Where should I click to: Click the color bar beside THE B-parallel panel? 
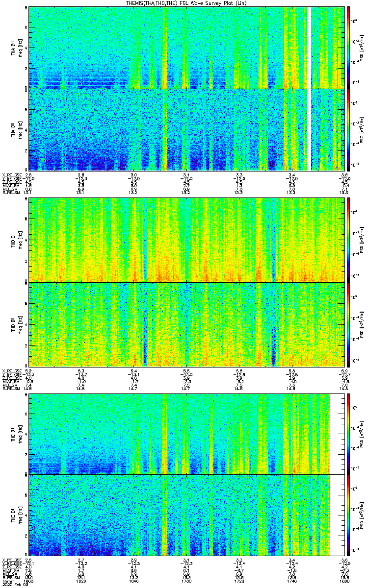point(348,515)
